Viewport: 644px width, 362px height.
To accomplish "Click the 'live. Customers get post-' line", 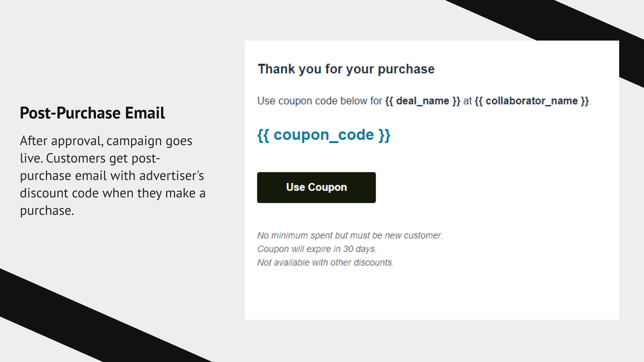I will click(x=90, y=159).
